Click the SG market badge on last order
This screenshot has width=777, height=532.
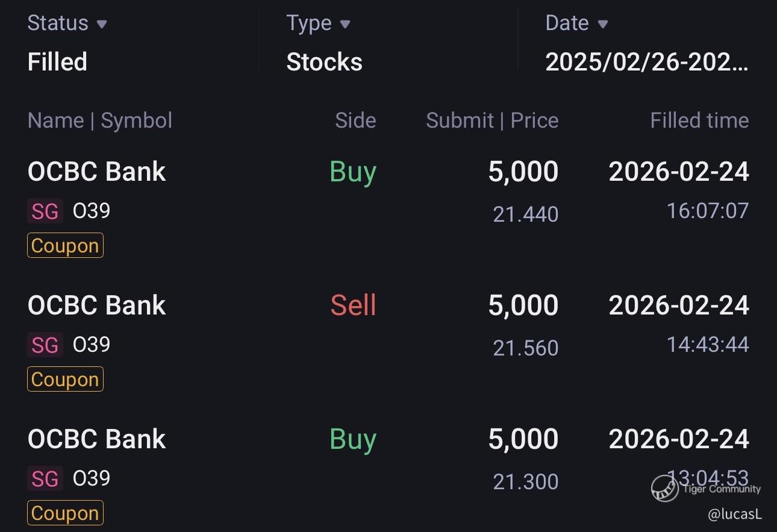click(x=45, y=479)
